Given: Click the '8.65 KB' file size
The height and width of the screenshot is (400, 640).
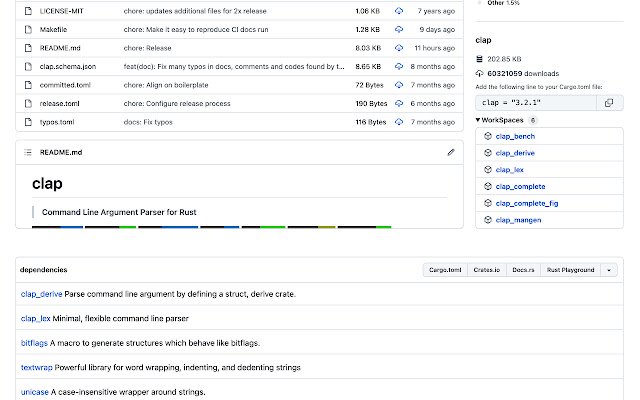Looking at the screenshot, I should coord(368,66).
